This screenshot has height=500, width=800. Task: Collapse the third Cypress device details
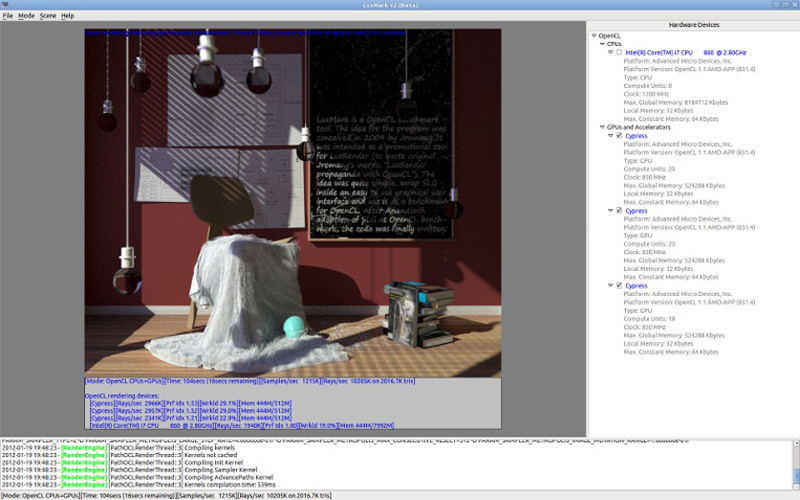[x=610, y=285]
